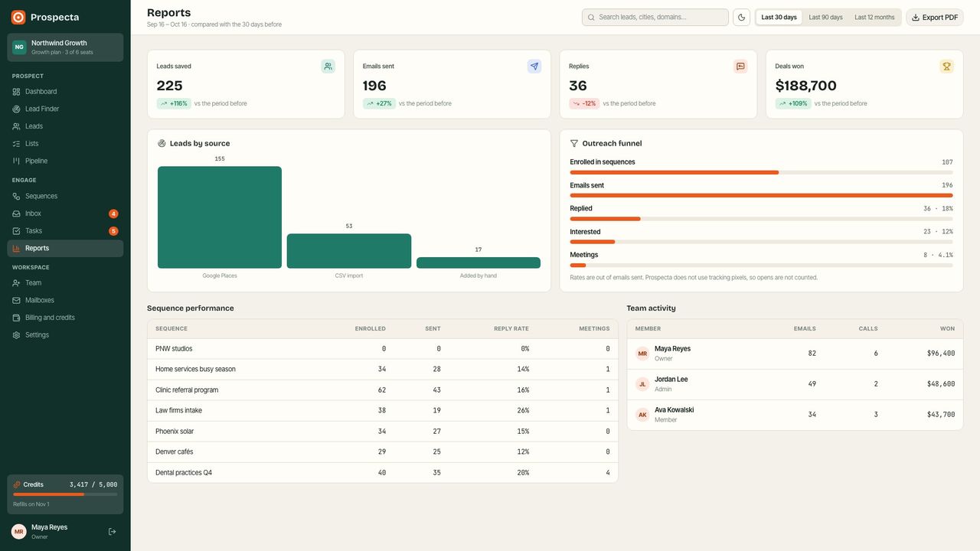Select Law firms intake sequence
This screenshot has width=980, height=551.
(x=383, y=411)
